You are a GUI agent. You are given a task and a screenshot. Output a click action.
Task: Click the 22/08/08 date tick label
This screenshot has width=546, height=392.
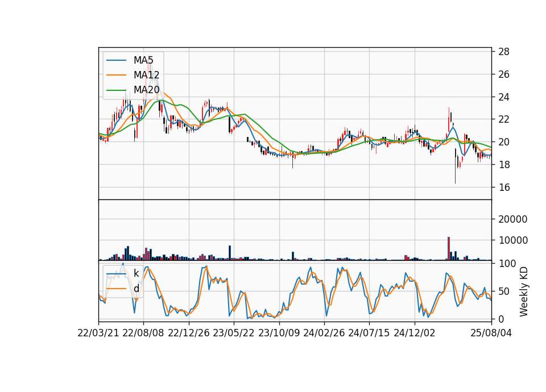tap(143, 333)
